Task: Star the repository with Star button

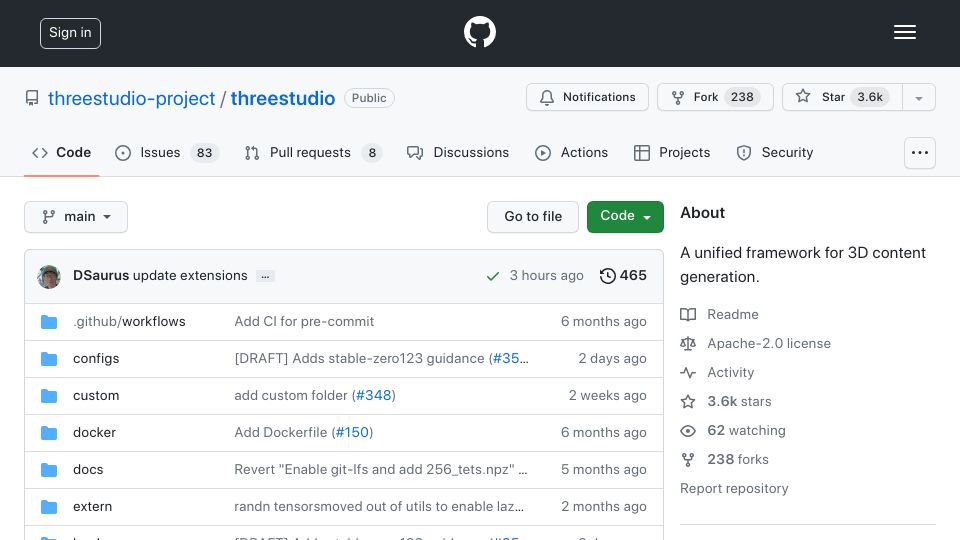Action: pyautogui.click(x=842, y=97)
